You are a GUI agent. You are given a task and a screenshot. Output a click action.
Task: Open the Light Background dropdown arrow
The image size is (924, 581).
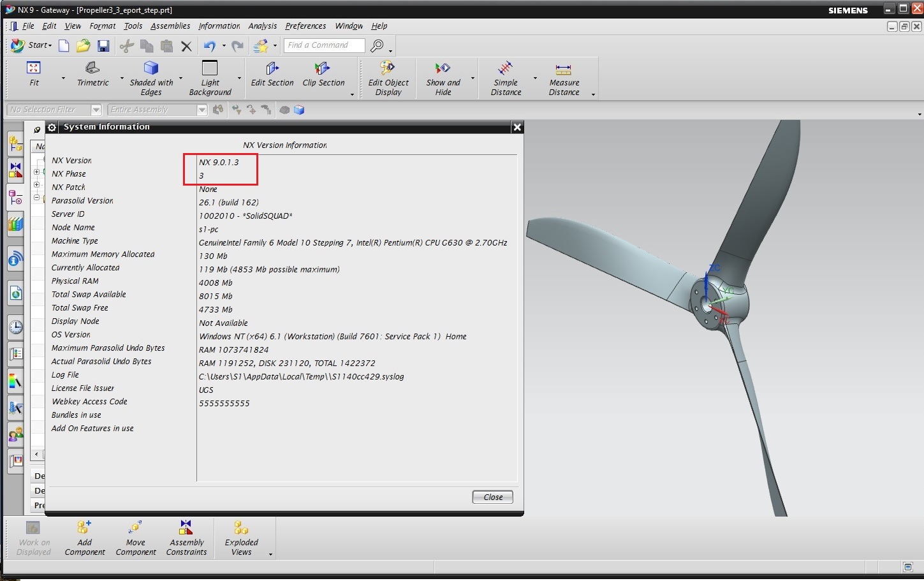point(239,78)
